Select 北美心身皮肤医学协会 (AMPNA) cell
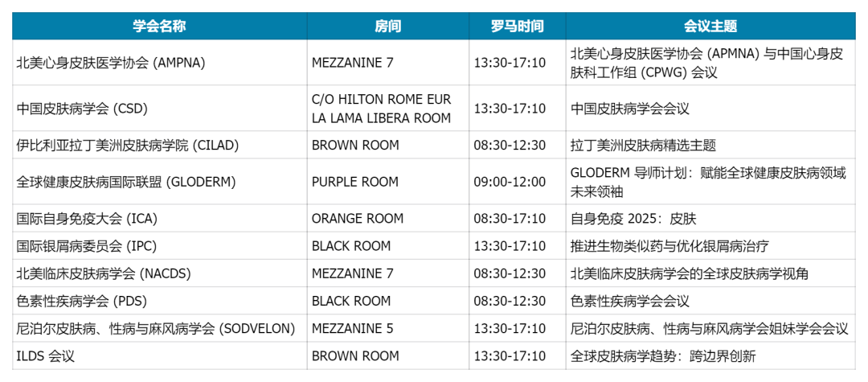Image resolution: width=868 pixels, height=382 pixels. coord(159,63)
